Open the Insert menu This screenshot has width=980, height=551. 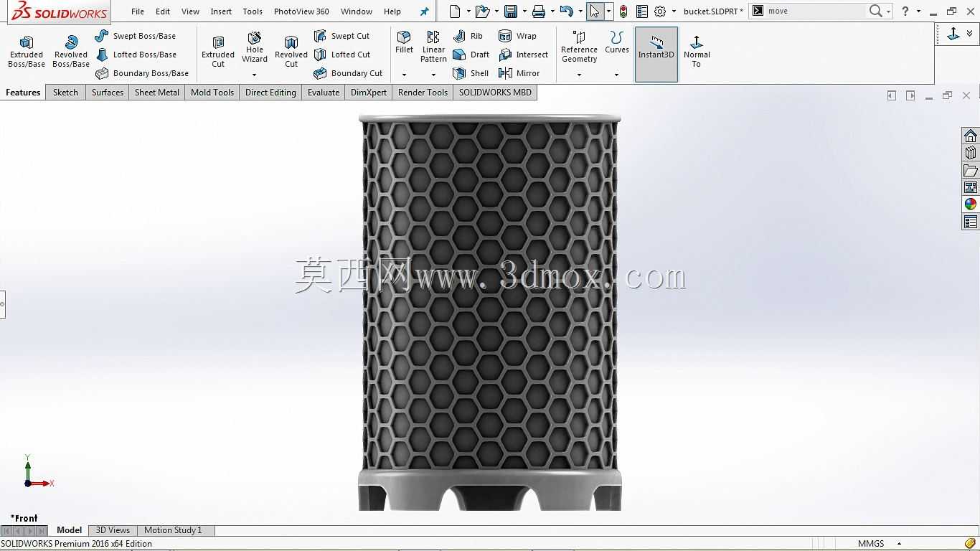pos(221,11)
